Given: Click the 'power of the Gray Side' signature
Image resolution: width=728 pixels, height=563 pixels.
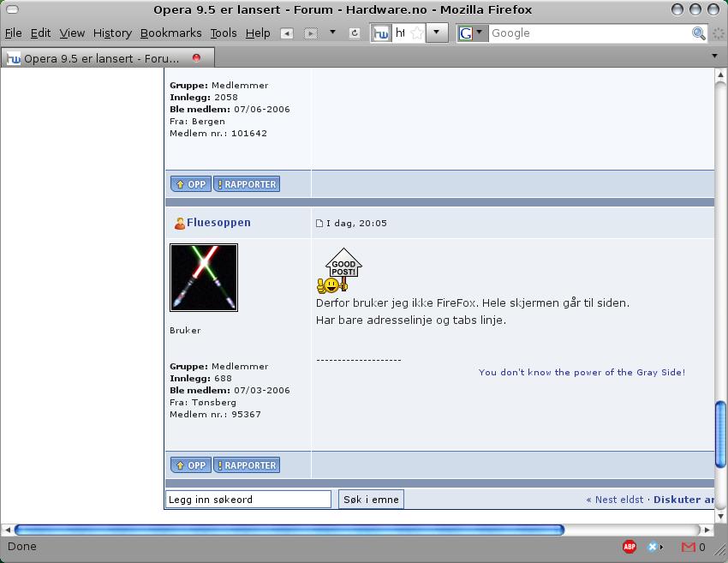Looking at the screenshot, I should click(x=582, y=372).
